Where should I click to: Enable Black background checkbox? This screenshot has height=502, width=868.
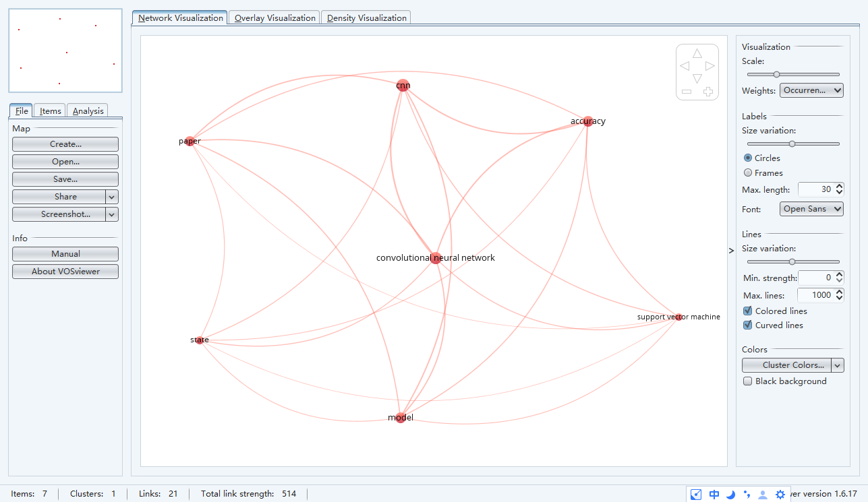[x=747, y=381]
